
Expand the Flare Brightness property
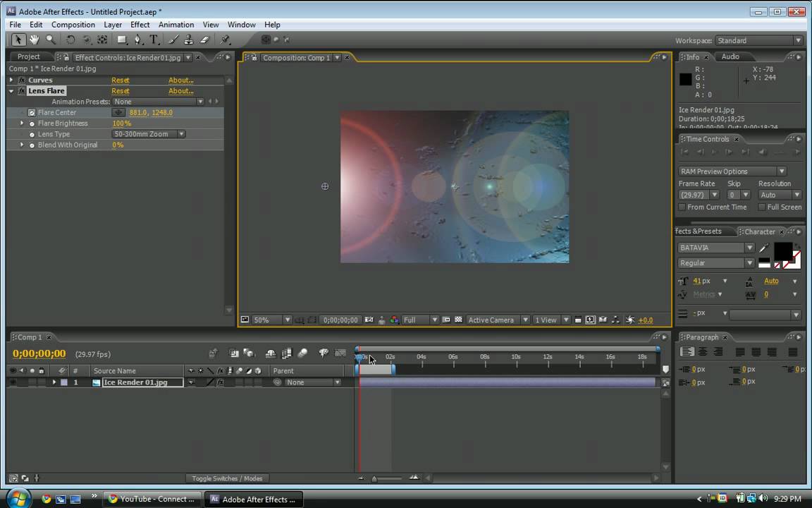click(x=22, y=123)
